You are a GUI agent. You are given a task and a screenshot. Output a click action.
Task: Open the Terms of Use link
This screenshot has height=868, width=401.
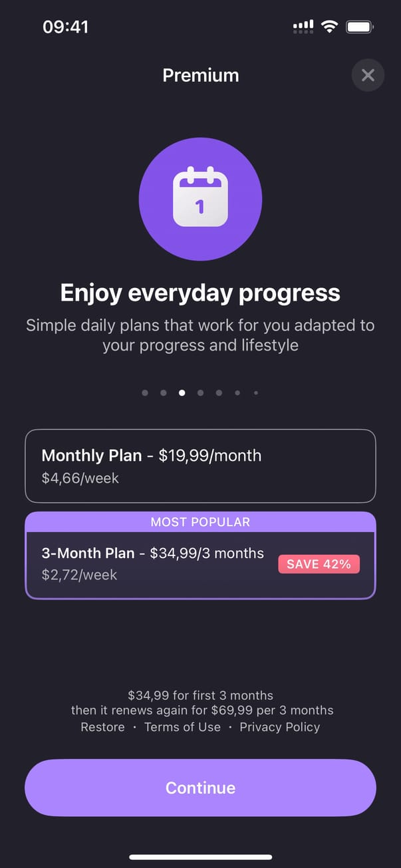click(x=182, y=727)
